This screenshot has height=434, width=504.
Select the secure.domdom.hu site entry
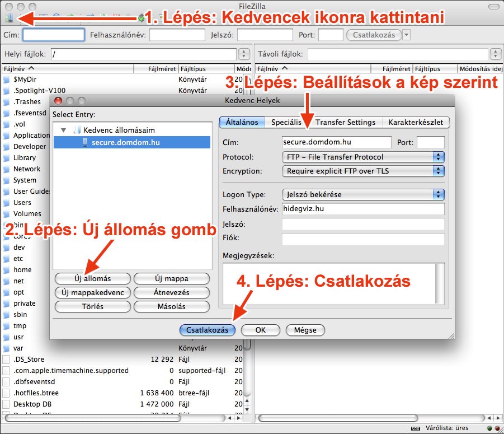pos(132,142)
